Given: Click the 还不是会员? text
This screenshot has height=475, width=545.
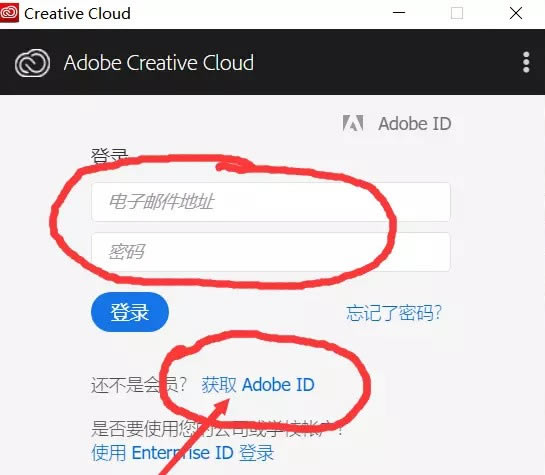Looking at the screenshot, I should 139,385.
